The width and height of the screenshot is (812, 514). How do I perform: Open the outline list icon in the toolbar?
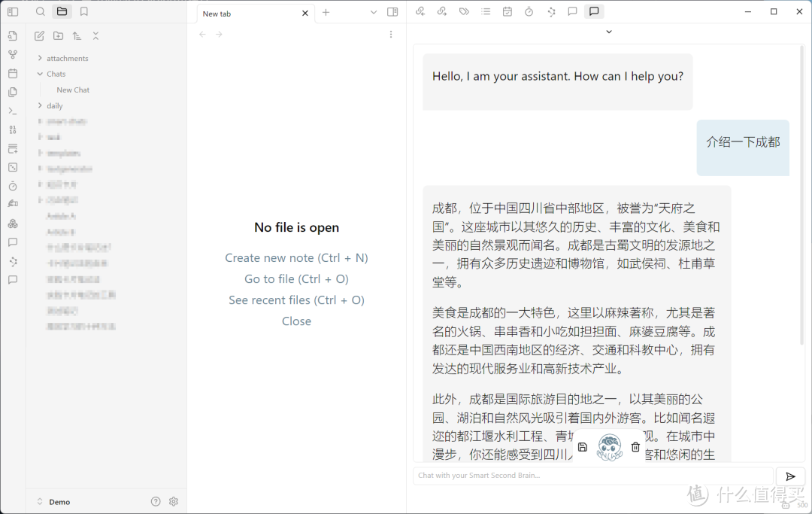(x=485, y=11)
